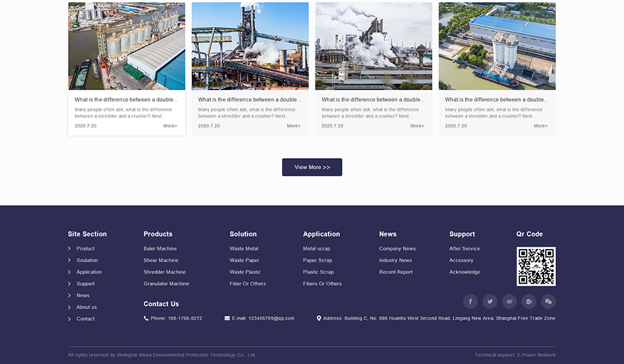Open the Waste Plastic solution link
Viewport: 624px width, 364px height.
pyautogui.click(x=245, y=272)
